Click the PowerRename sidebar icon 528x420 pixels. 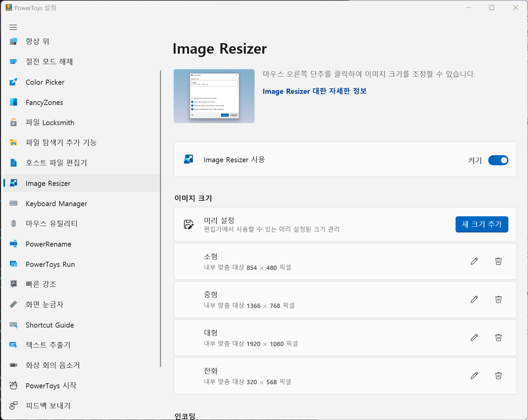click(13, 244)
